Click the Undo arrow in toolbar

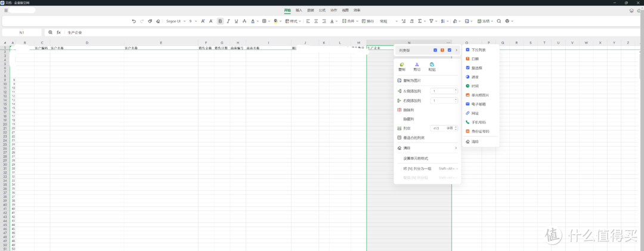pos(134,21)
